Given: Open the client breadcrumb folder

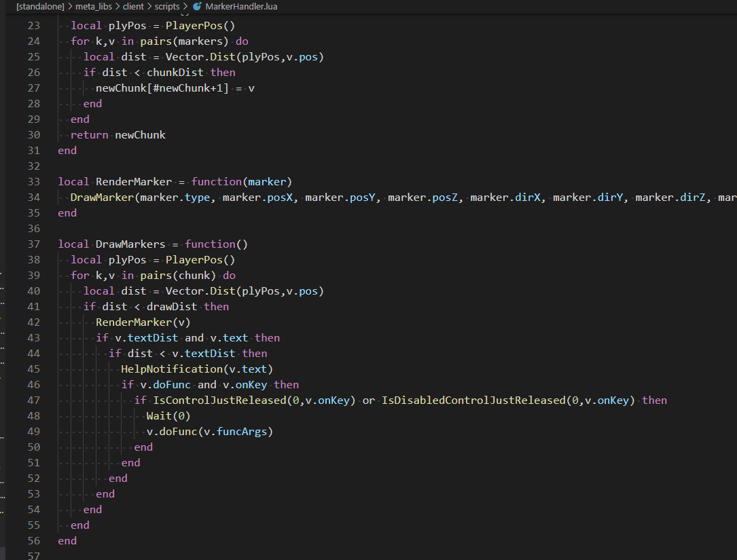Looking at the screenshot, I should click(x=133, y=7).
